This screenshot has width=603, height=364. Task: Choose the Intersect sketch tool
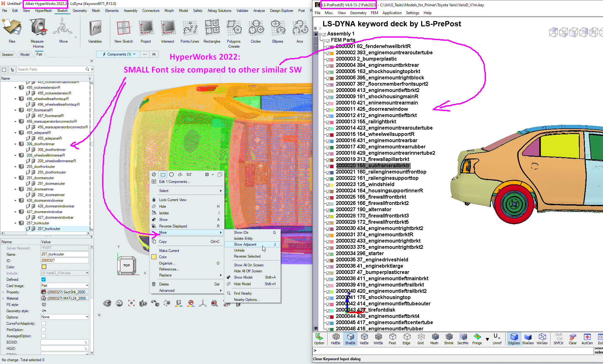168,28
